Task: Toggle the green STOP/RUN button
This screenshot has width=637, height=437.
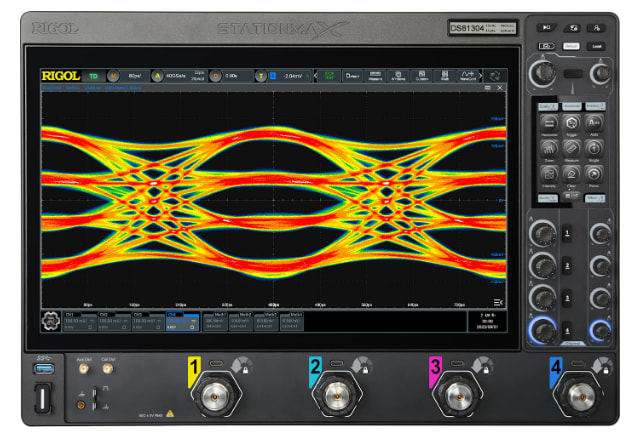Action: (329, 76)
